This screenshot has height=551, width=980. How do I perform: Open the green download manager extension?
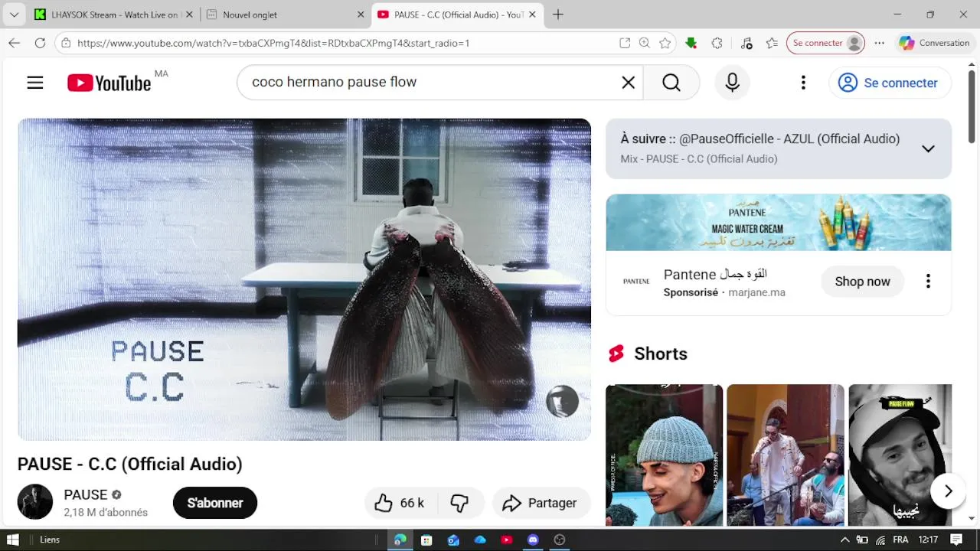691,43
